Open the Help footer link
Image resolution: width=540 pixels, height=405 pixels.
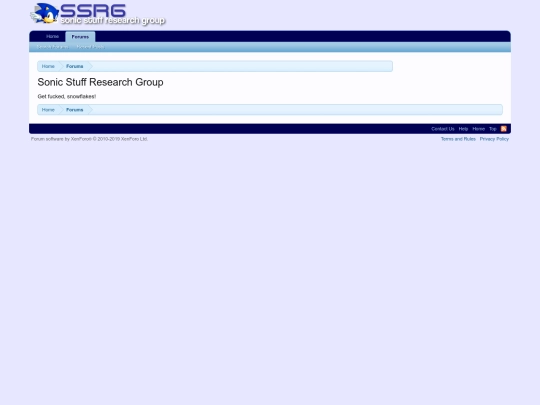pos(463,129)
